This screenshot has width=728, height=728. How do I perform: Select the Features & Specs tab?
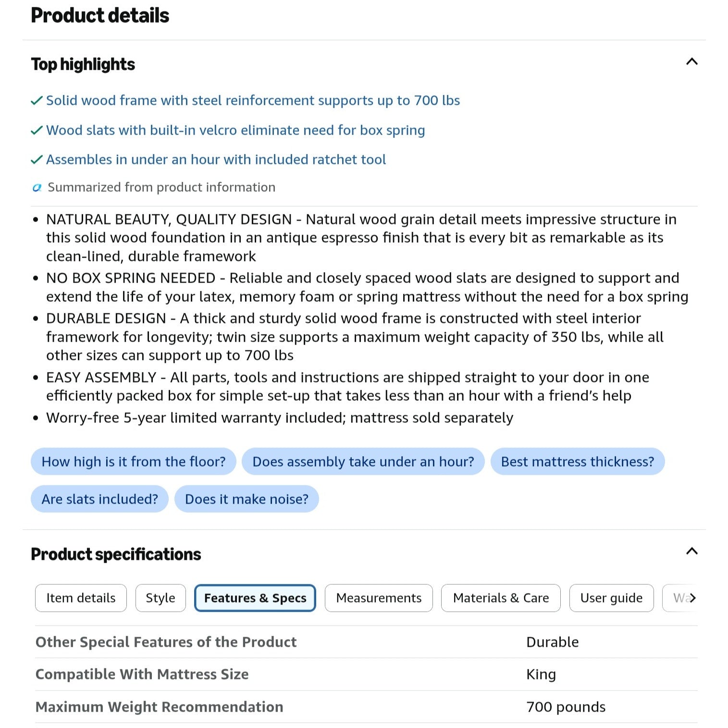pos(255,598)
